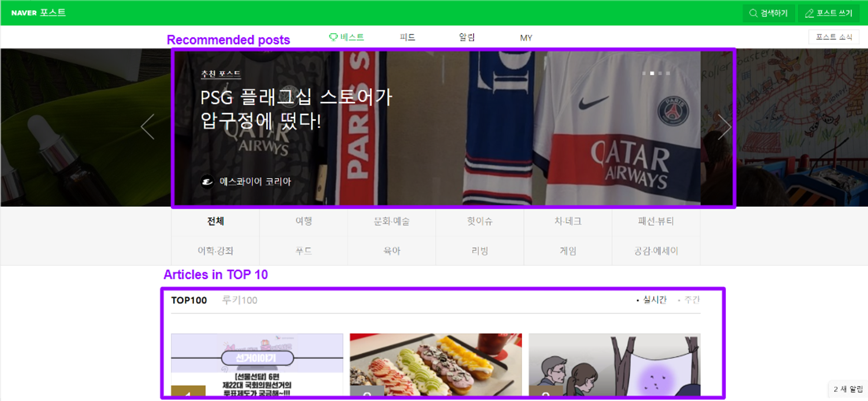The image size is (868, 401).
Task: Switch to 루키100 tab
Action: point(240,300)
